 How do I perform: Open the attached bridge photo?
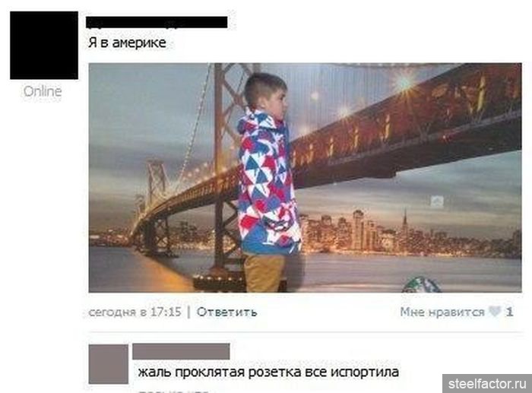pyautogui.click(x=305, y=177)
